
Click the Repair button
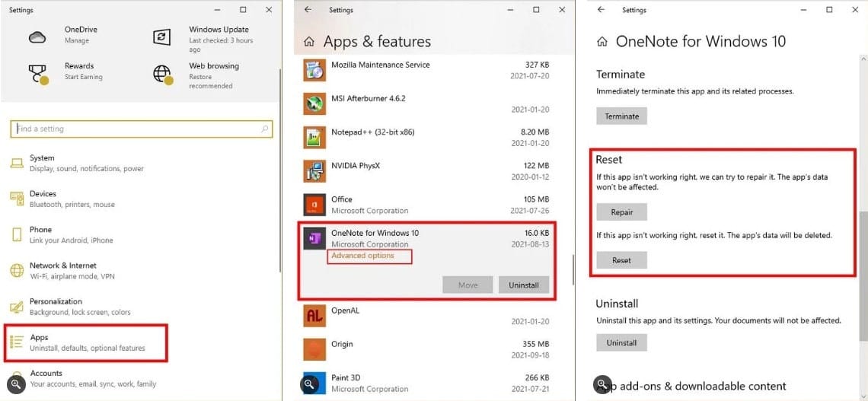[621, 212]
